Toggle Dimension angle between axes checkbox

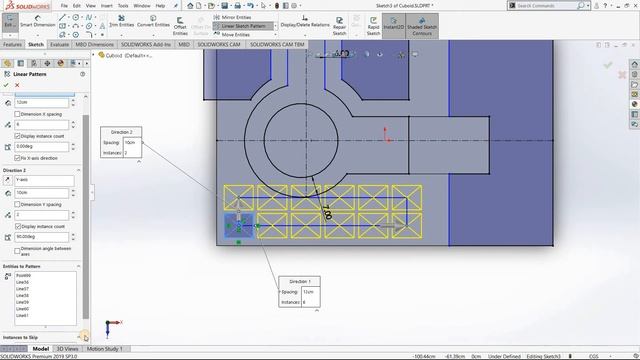pyautogui.click(x=17, y=251)
